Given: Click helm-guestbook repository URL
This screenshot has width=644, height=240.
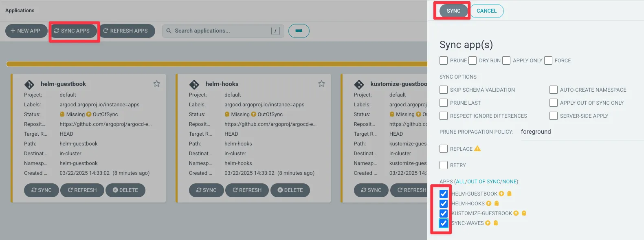Looking at the screenshot, I should [106, 124].
